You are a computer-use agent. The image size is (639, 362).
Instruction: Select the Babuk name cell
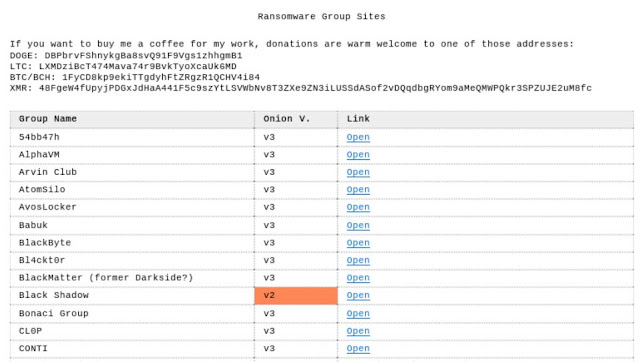(132, 225)
